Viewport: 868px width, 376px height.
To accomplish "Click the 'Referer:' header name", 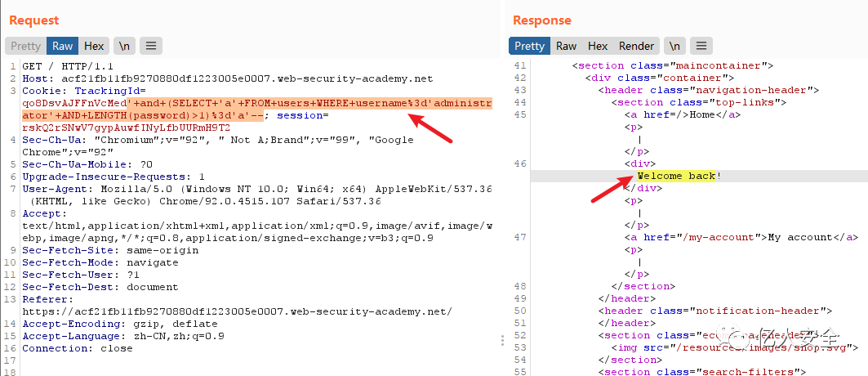I will pyautogui.click(x=47, y=299).
